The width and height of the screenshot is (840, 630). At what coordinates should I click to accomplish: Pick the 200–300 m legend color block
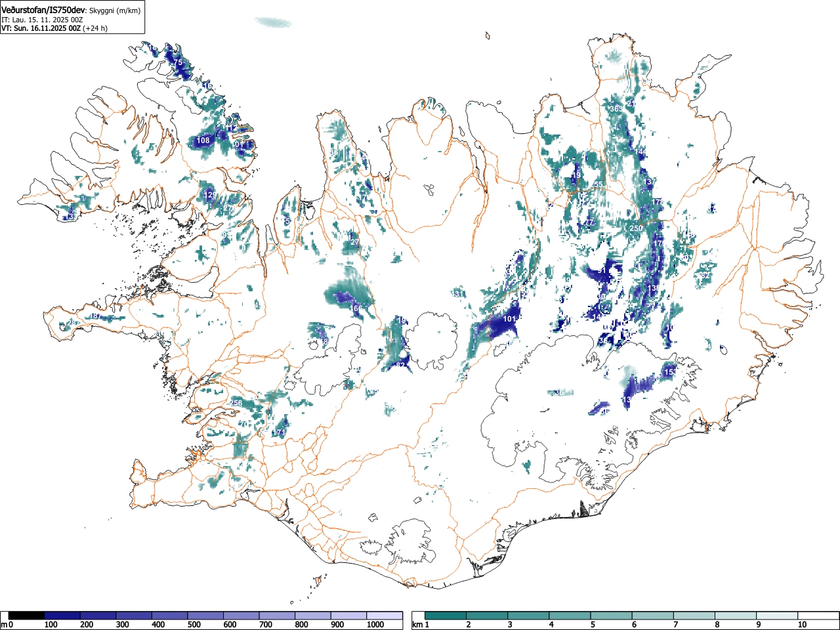tap(98, 616)
